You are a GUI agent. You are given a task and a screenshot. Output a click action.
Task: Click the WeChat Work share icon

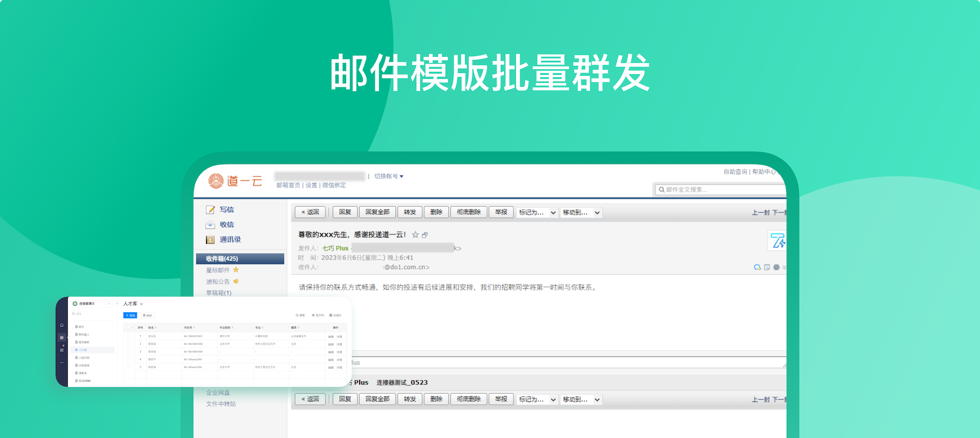click(757, 267)
